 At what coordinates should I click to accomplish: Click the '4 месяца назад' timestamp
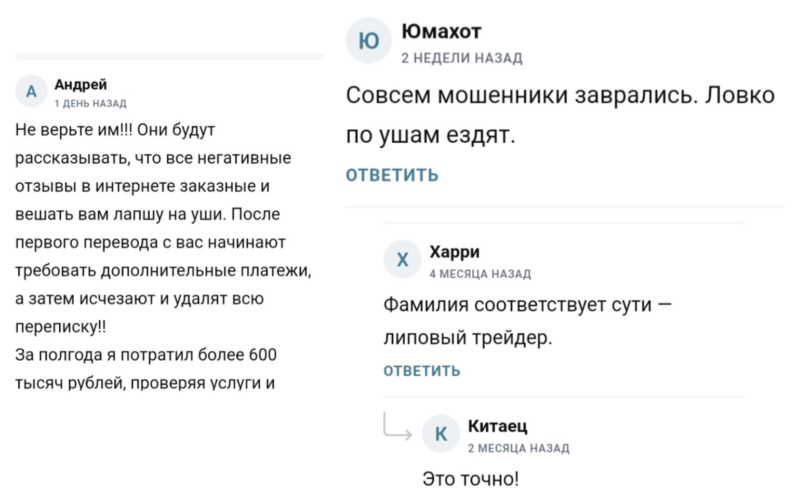480,274
